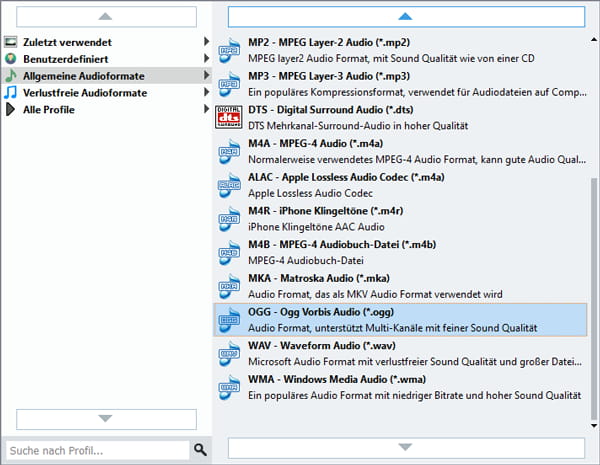Expand the Benutzerdefiniert submenu arrow
Image resolution: width=600 pixels, height=465 pixels.
207,58
